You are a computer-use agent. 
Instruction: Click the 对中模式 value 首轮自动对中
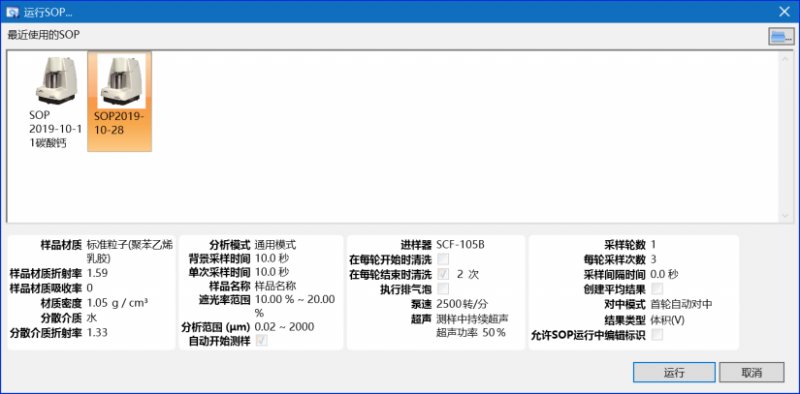[x=682, y=304]
